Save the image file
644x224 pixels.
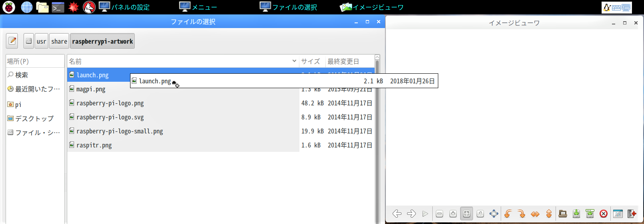point(576,214)
